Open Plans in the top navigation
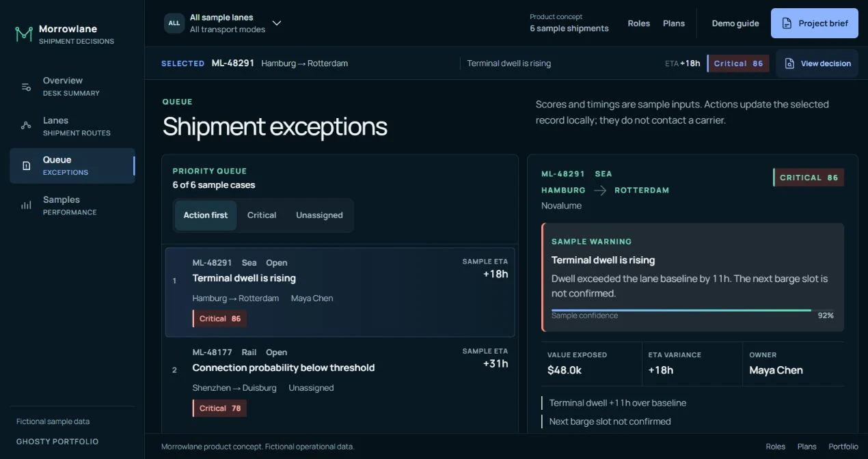 tap(674, 23)
